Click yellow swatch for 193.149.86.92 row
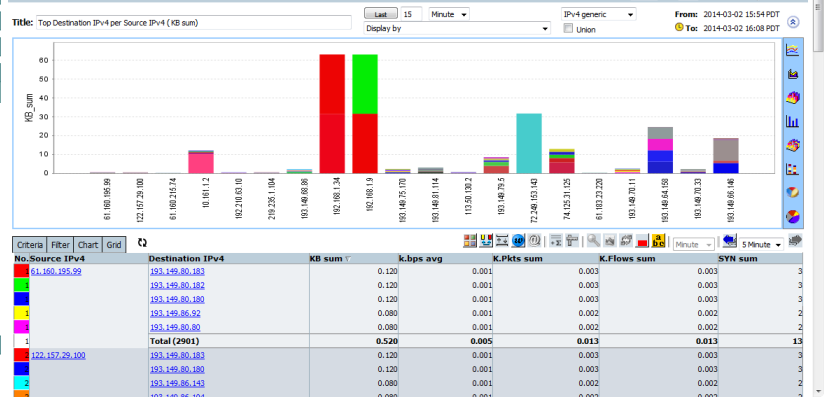This screenshot has height=397, width=824. [x=21, y=313]
